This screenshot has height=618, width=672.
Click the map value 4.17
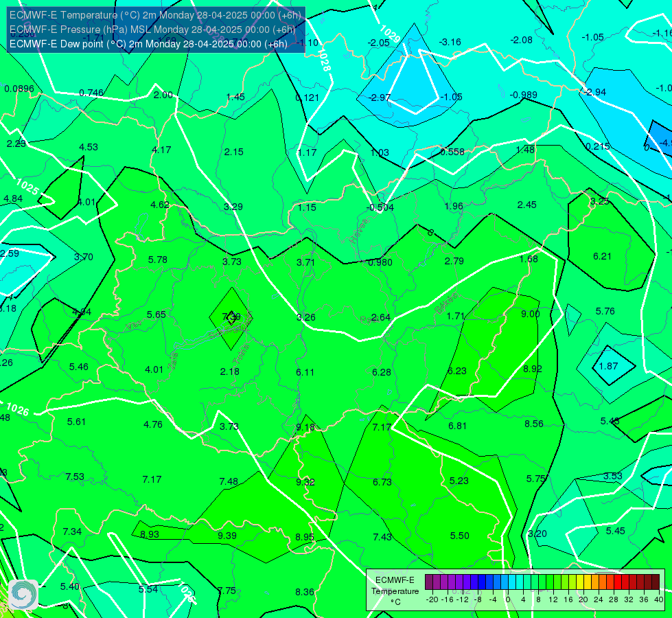pyautogui.click(x=161, y=150)
